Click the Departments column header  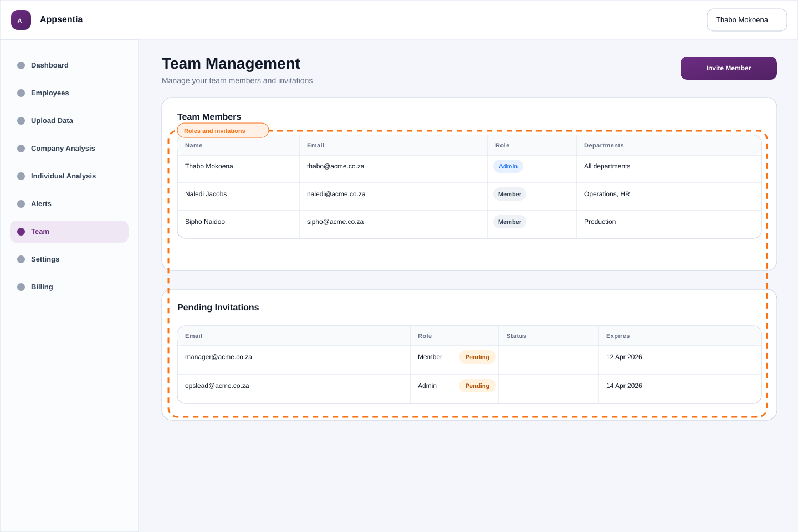[604, 145]
